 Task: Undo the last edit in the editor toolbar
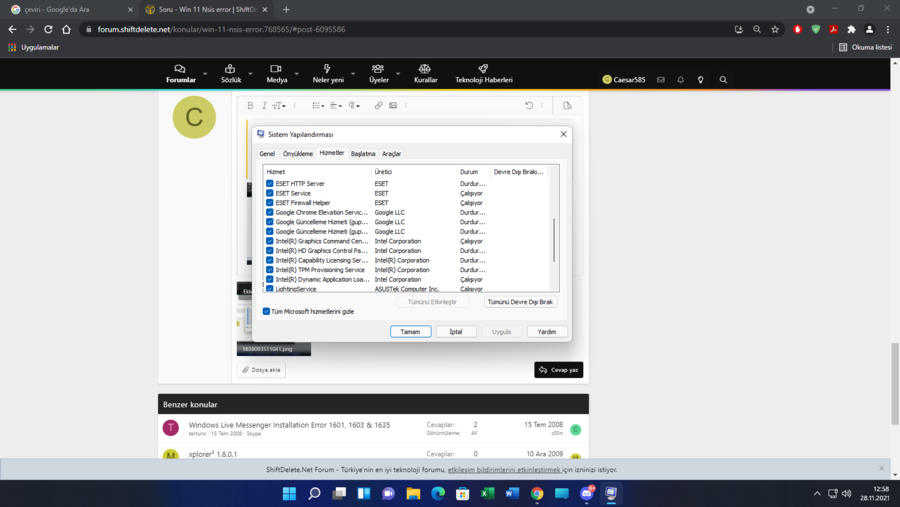[529, 106]
